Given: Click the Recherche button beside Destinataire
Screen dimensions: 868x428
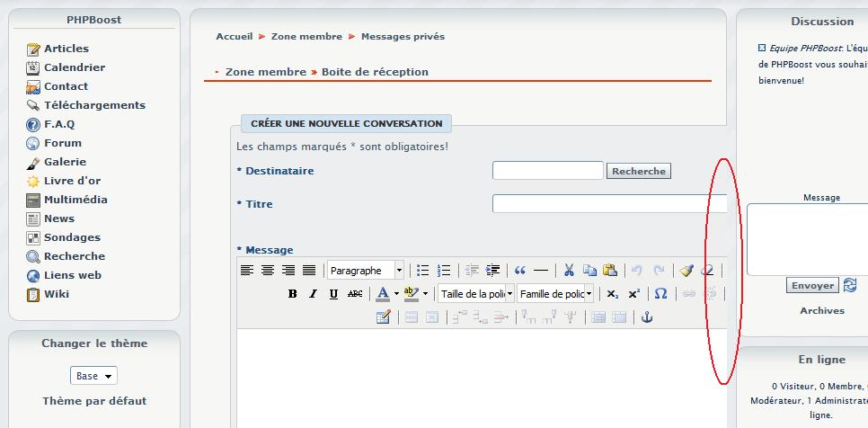Looking at the screenshot, I should (639, 171).
